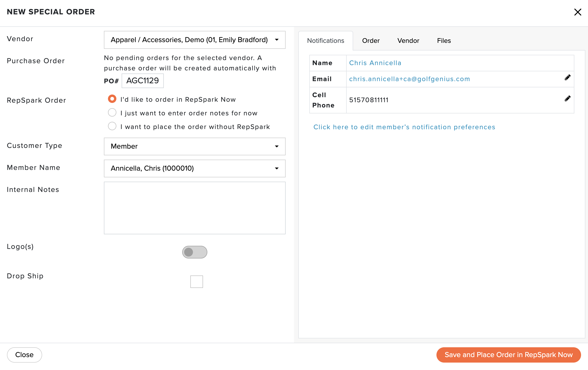
Task: Open the Customer Type dropdown
Action: pos(195,146)
